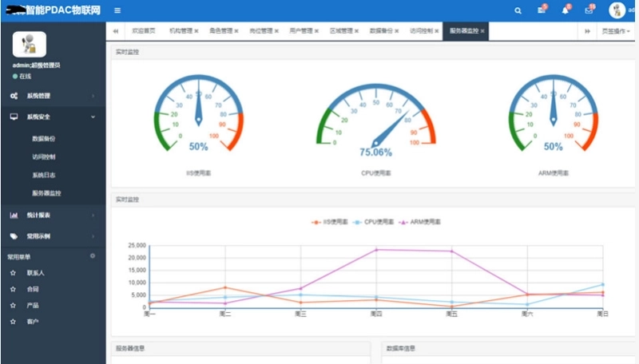Click the 服务器信息 panel header

[240, 348]
